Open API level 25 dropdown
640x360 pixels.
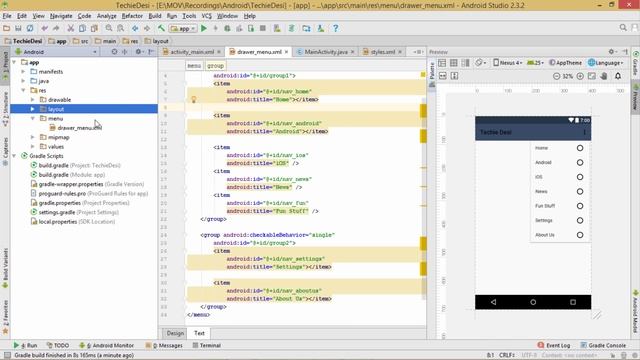(535, 63)
